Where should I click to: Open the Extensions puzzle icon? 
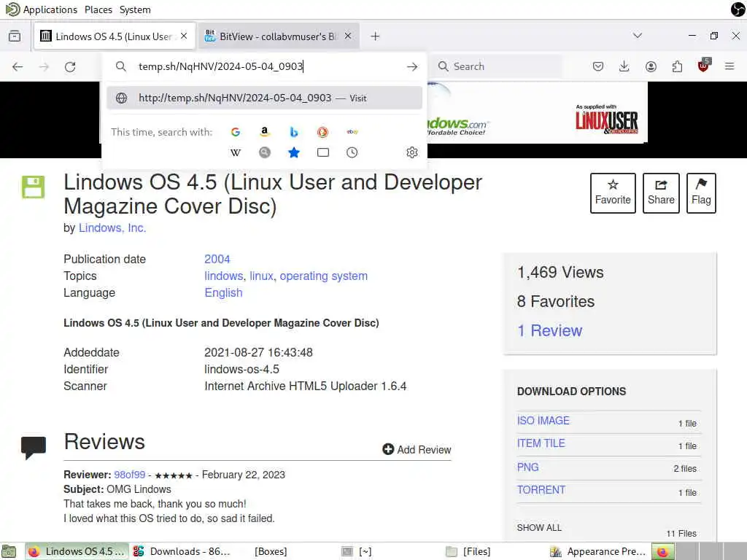[677, 66]
